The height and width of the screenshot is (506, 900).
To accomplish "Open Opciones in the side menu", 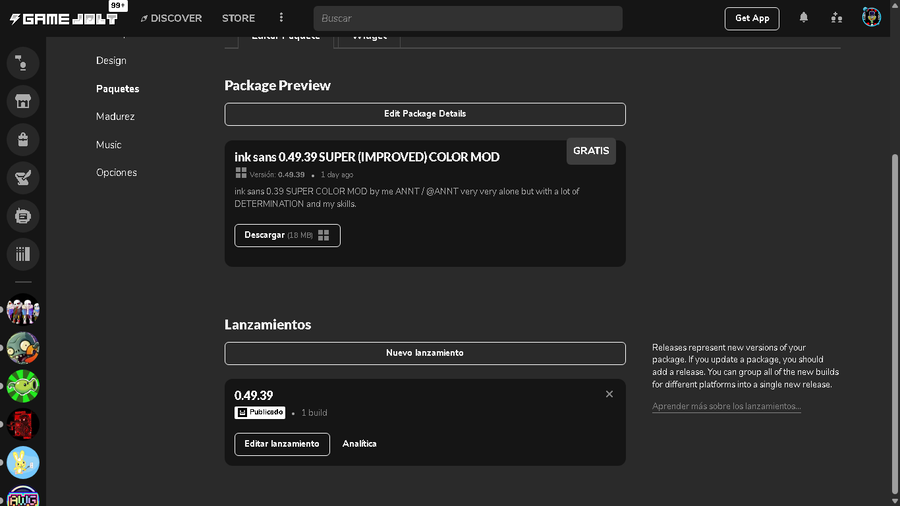I will tap(117, 172).
